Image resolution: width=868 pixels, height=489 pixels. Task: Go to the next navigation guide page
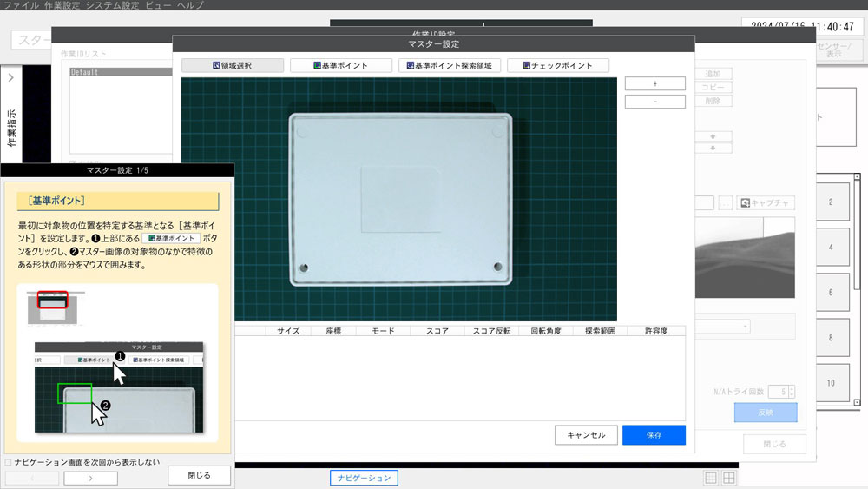point(91,478)
